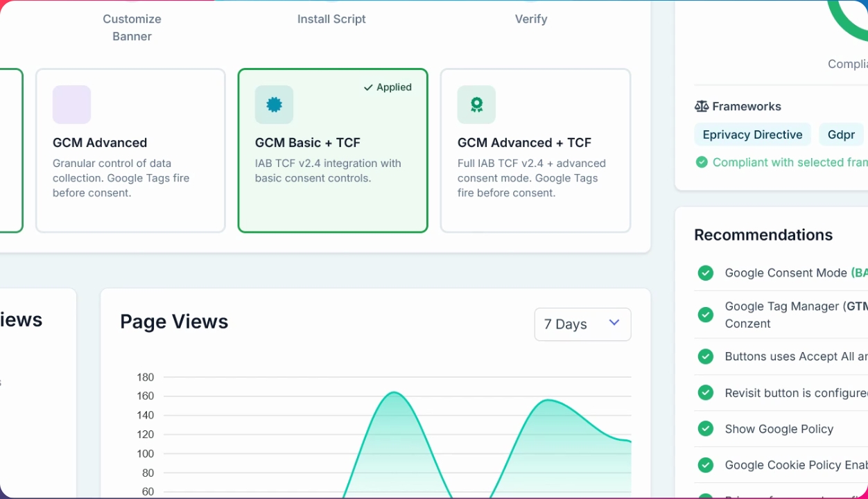Click the Page Views chart title
The width and height of the screenshot is (868, 499).
[174, 322]
